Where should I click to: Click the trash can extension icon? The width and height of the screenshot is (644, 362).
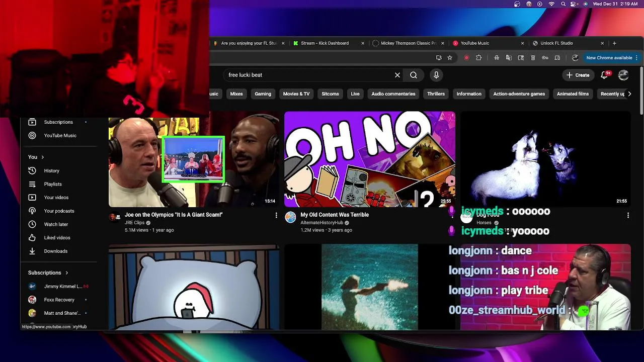(x=533, y=58)
